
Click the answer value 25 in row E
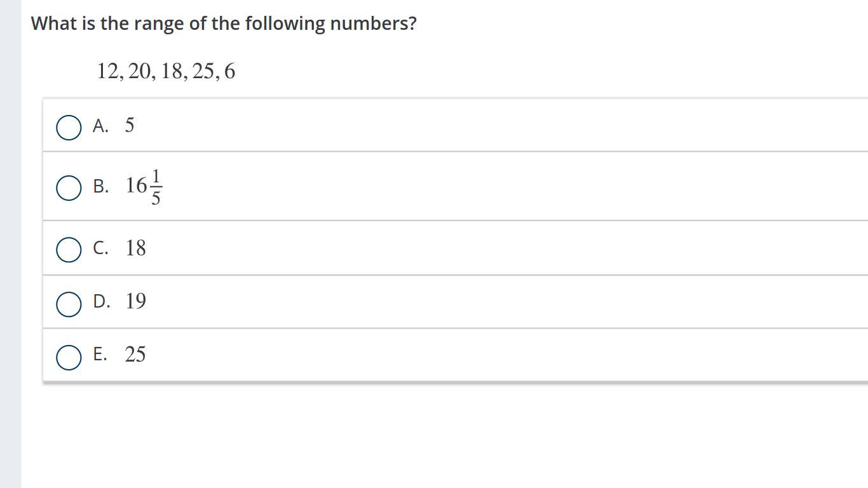click(135, 354)
